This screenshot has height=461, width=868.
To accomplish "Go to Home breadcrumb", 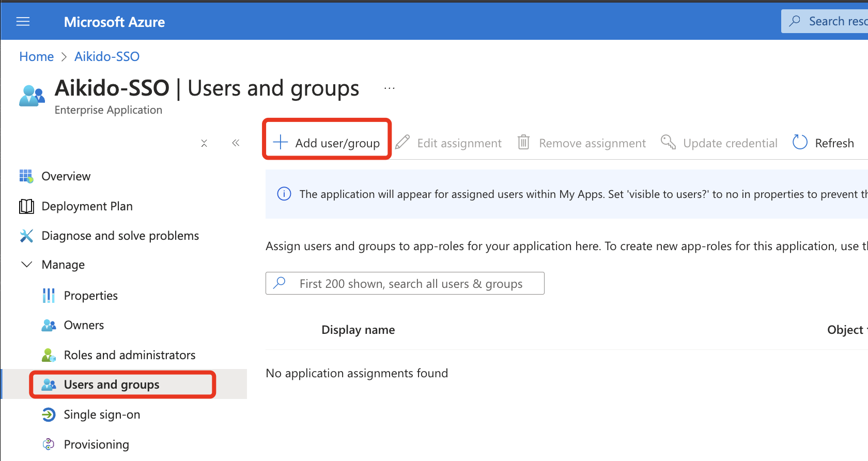I will coord(36,56).
